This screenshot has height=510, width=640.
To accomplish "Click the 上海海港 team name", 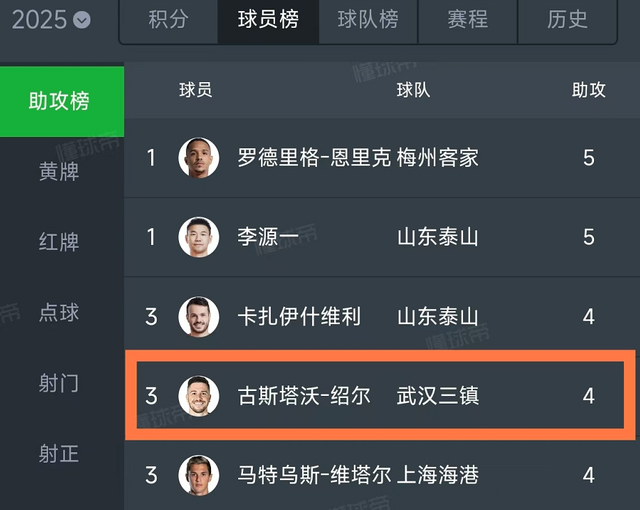I will [x=438, y=475].
